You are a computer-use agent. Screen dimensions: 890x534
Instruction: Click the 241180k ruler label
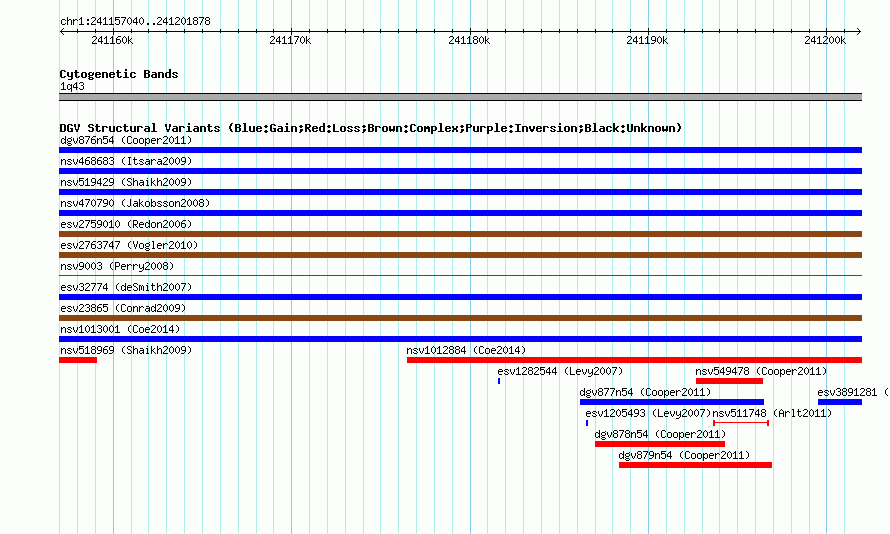pos(469,40)
